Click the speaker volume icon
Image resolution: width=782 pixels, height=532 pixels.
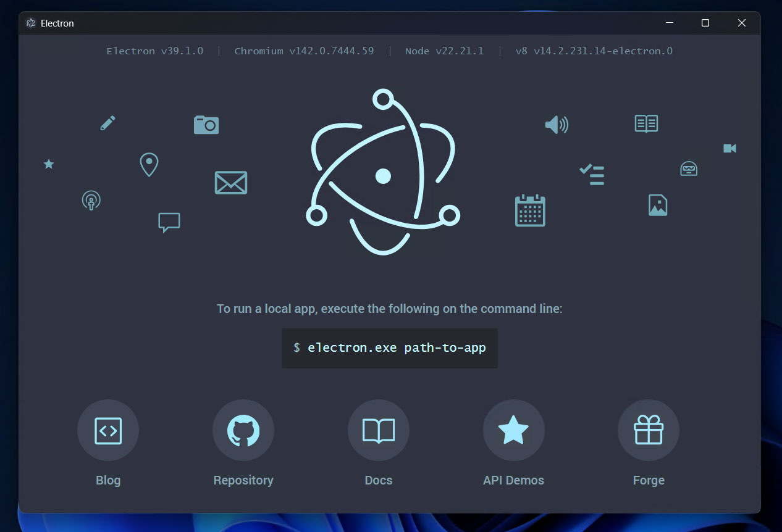tap(556, 125)
